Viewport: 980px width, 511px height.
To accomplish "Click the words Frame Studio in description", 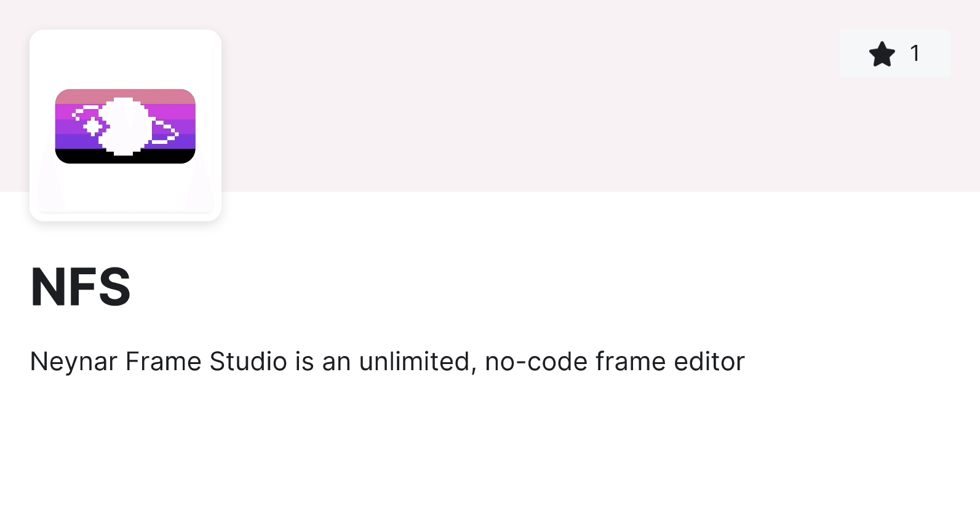I will pos(206,361).
